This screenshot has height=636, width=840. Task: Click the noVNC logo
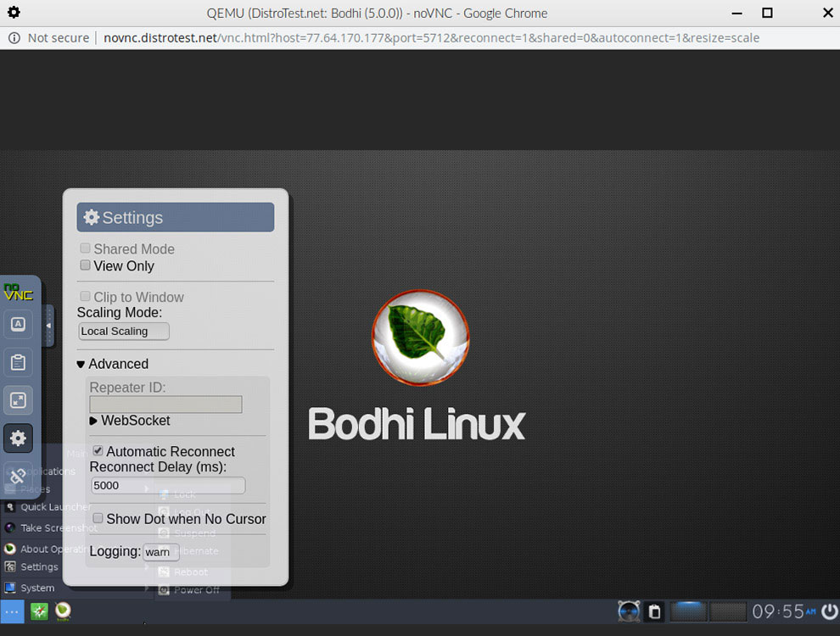tap(18, 292)
